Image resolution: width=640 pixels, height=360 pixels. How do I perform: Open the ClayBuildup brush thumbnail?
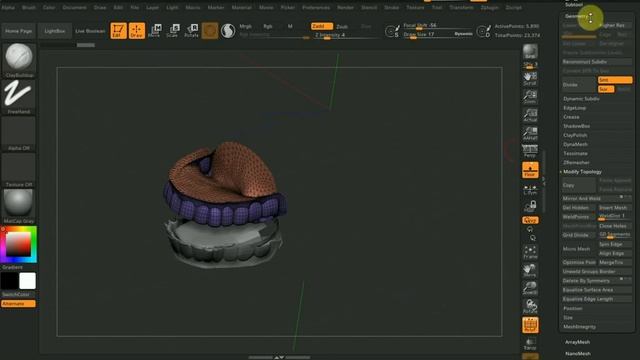tap(19, 60)
